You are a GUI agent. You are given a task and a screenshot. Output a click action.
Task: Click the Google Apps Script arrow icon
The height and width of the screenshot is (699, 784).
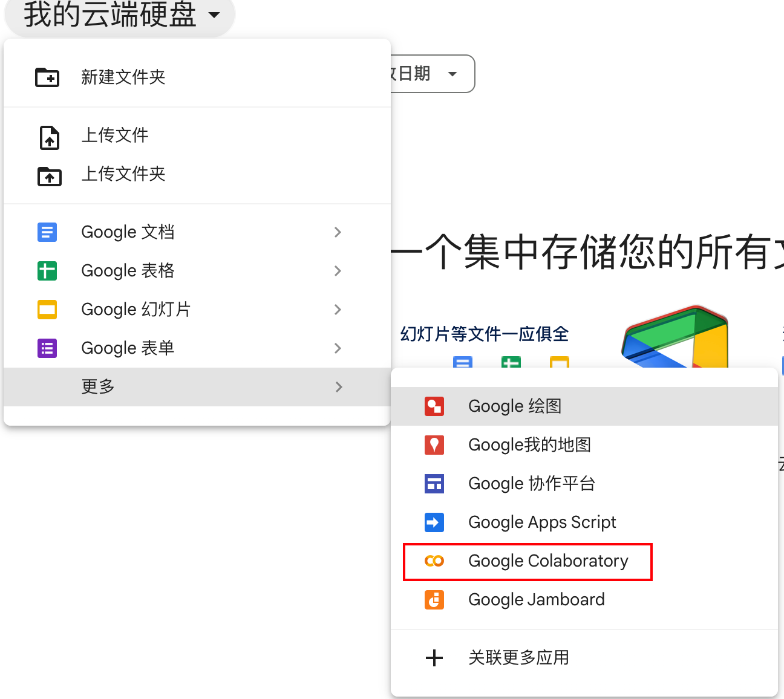tap(434, 522)
